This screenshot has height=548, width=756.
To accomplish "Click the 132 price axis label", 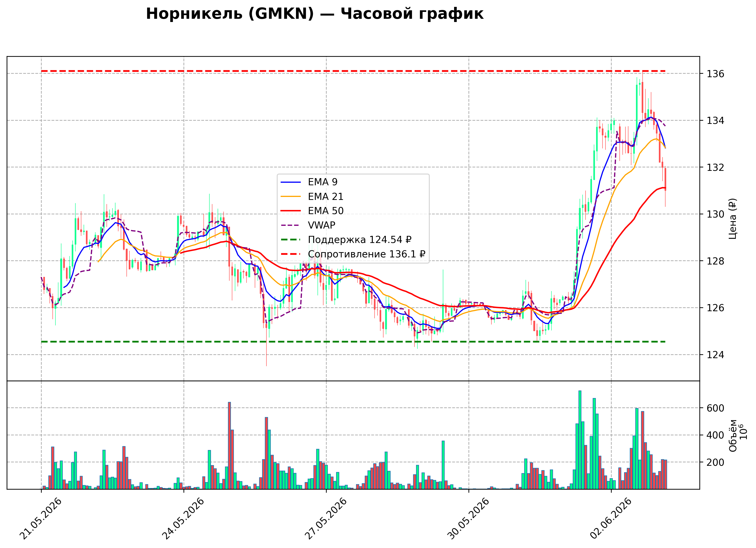I will [716, 167].
